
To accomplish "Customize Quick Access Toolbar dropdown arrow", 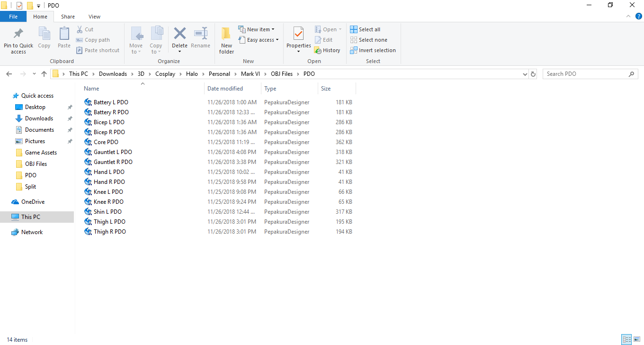I will (x=38, y=6).
